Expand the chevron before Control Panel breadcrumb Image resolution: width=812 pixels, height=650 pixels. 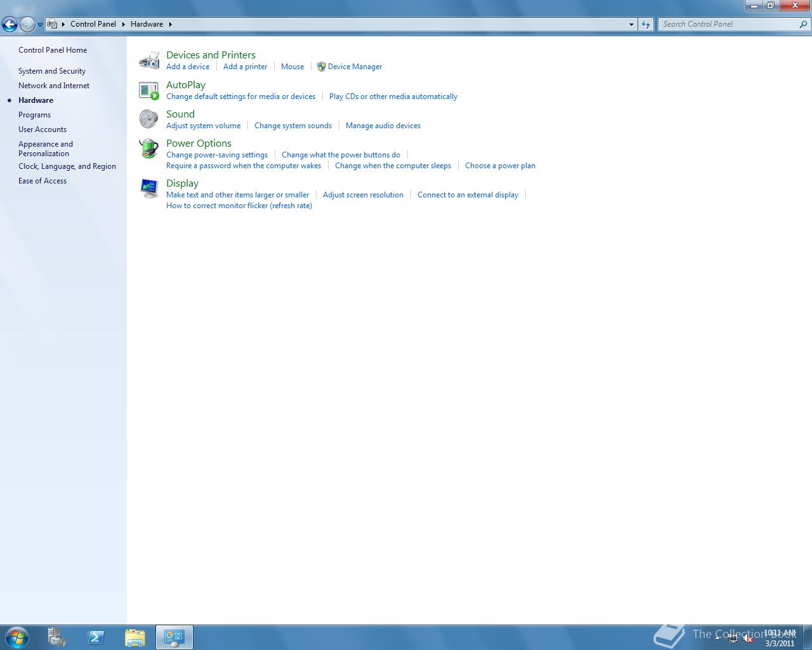point(63,24)
